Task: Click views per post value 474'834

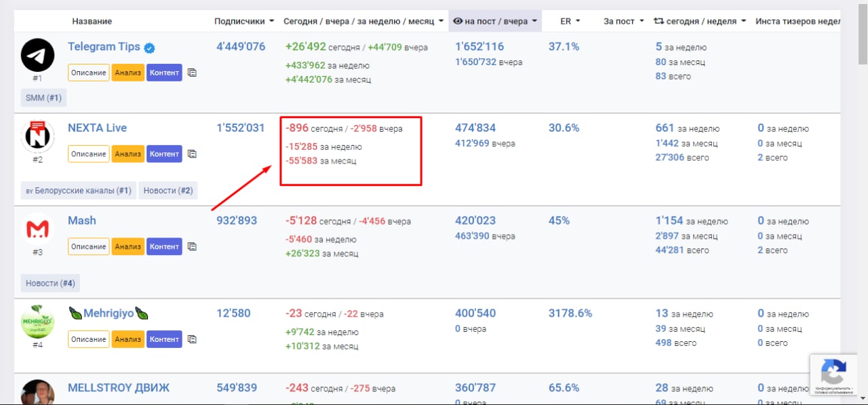Action: click(x=475, y=128)
